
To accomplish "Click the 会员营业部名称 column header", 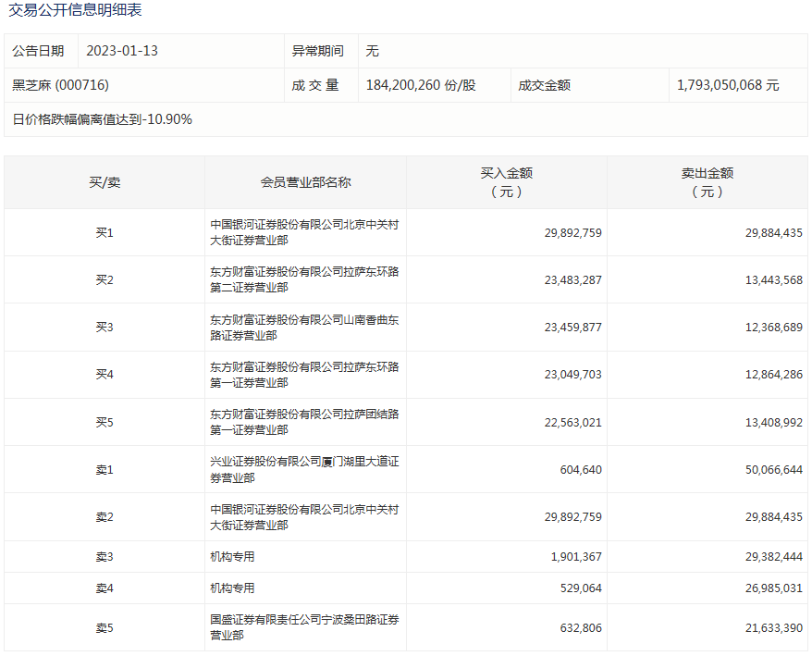I will (305, 182).
